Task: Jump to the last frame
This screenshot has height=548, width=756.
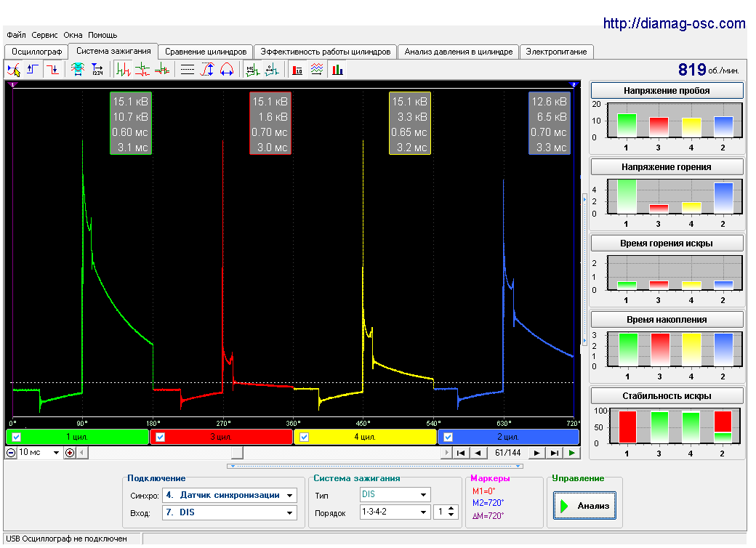Action: tap(555, 453)
